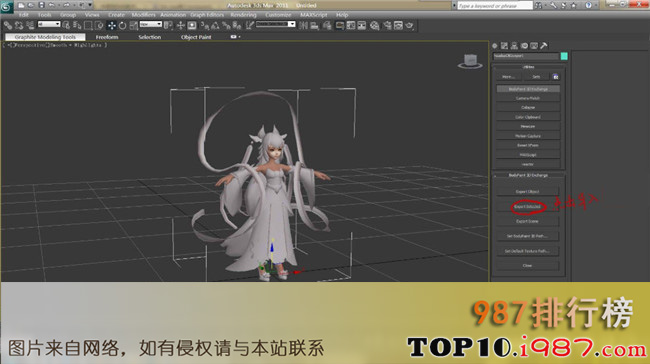Open the Material Editor
650x364 pixels.
point(374,26)
